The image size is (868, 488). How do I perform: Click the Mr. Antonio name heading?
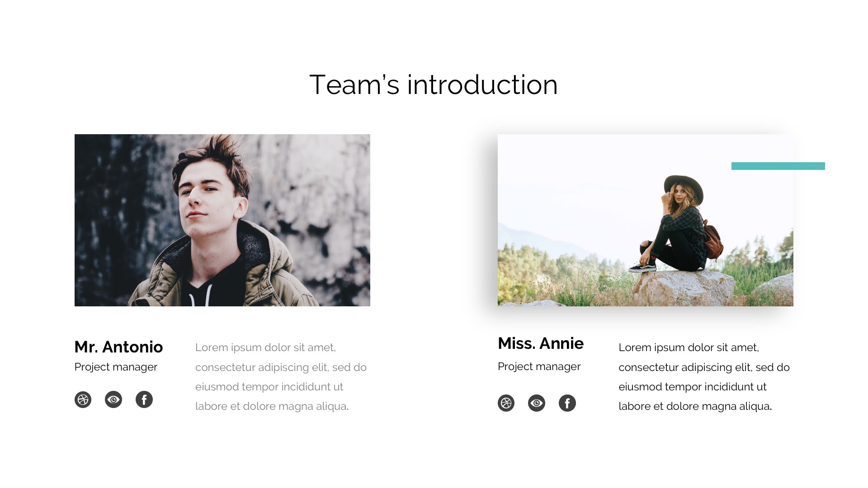(118, 347)
